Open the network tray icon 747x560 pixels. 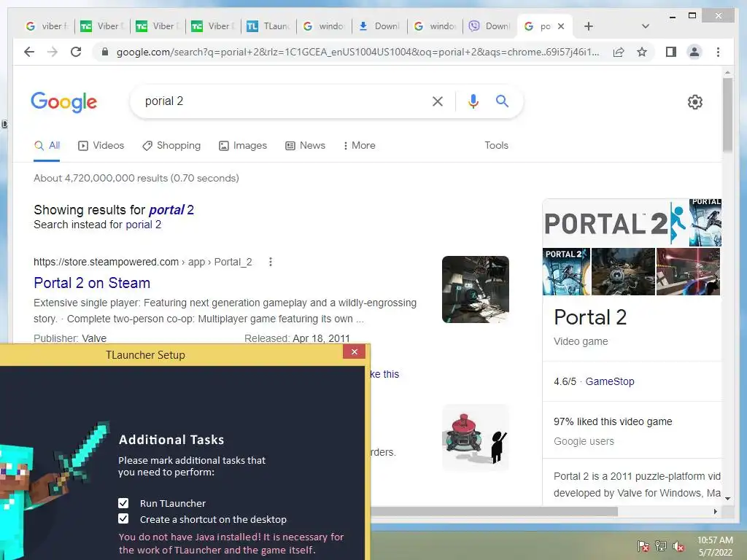tap(661, 545)
